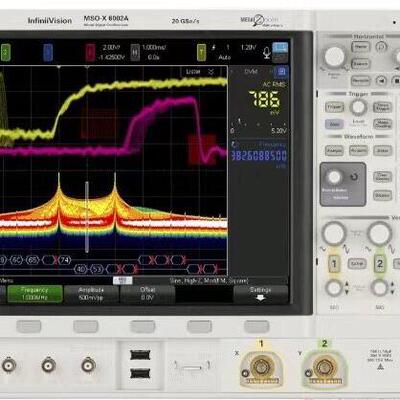Image resolution: width=400 pixels, height=400 pixels.
Task: Tap the white vertical cursor marker on the spectrum
Action: pos(87,217)
